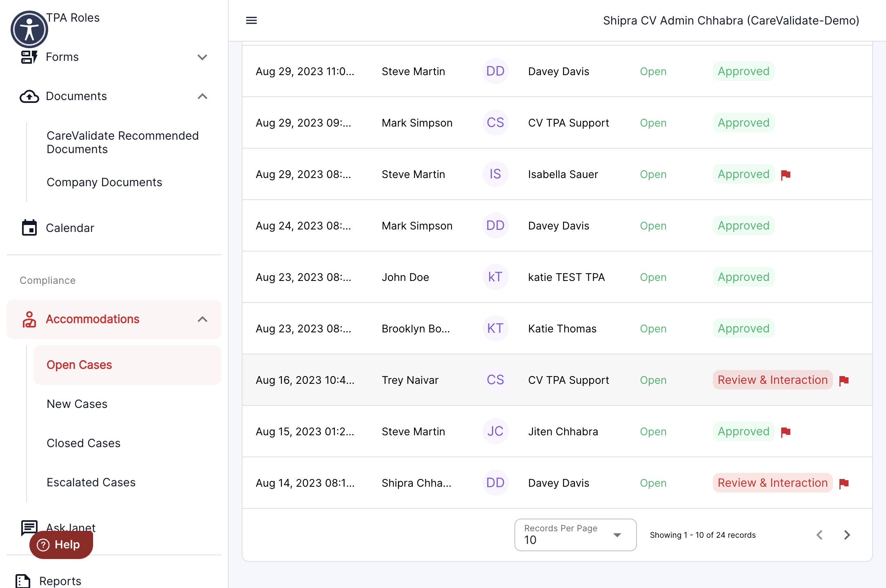886x588 pixels.
Task: Select Open Cases in sidebar
Action: click(127, 365)
